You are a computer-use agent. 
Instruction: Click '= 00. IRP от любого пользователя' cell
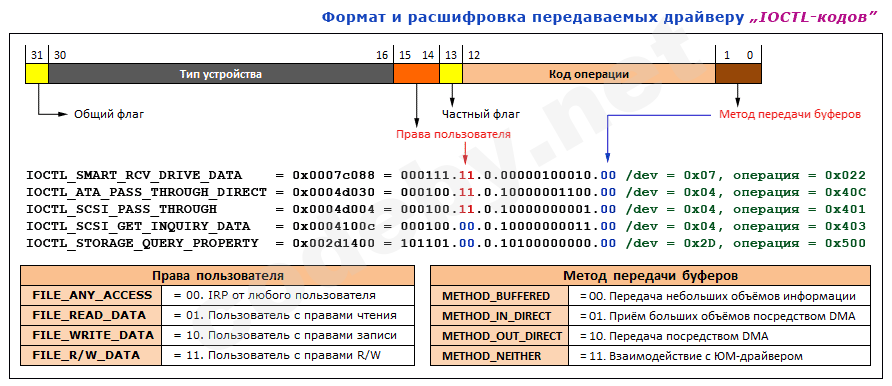(288, 296)
